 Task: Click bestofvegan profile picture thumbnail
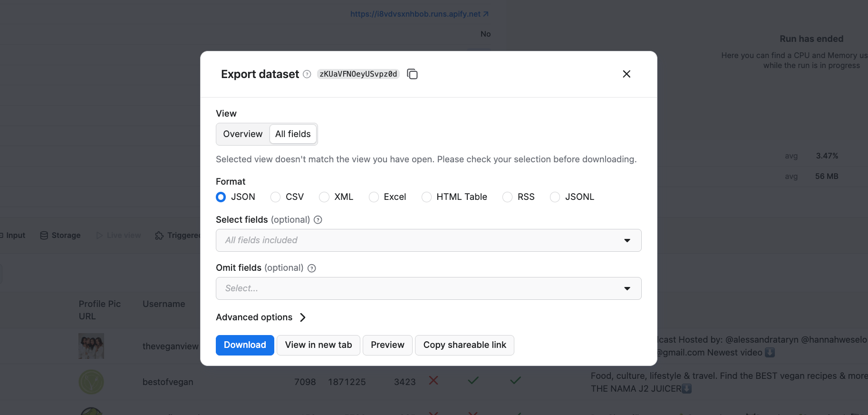(91, 382)
